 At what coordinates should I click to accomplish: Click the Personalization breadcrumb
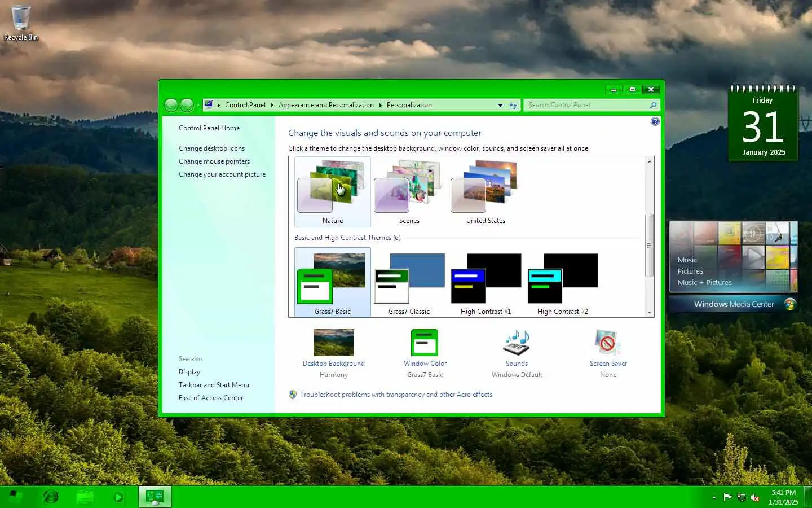click(x=409, y=105)
